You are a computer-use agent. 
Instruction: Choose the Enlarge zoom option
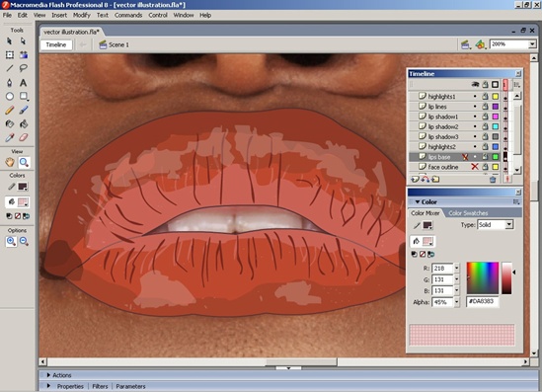point(11,241)
